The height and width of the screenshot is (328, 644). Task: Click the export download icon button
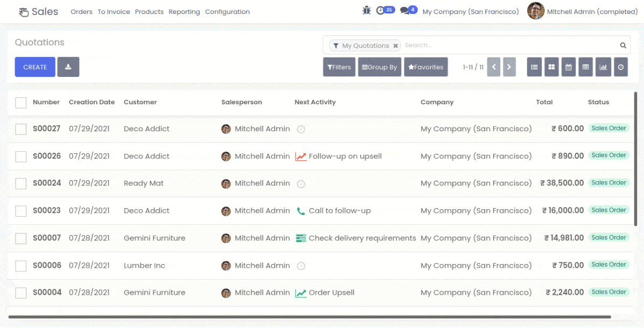click(68, 67)
